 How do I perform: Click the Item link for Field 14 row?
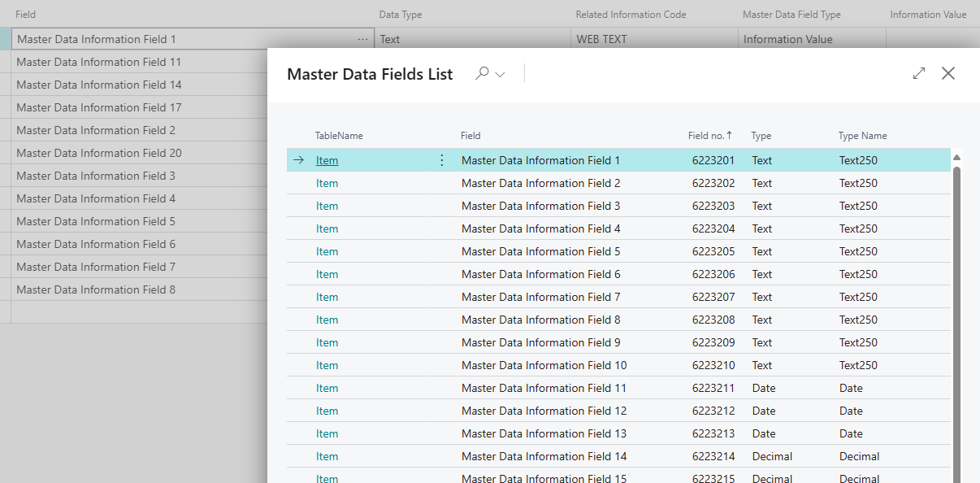(x=327, y=456)
